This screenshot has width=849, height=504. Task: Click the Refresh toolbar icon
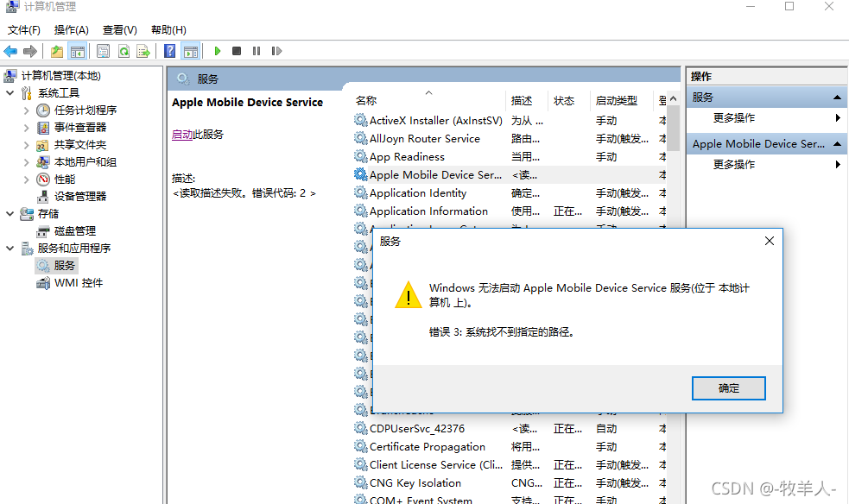click(124, 52)
